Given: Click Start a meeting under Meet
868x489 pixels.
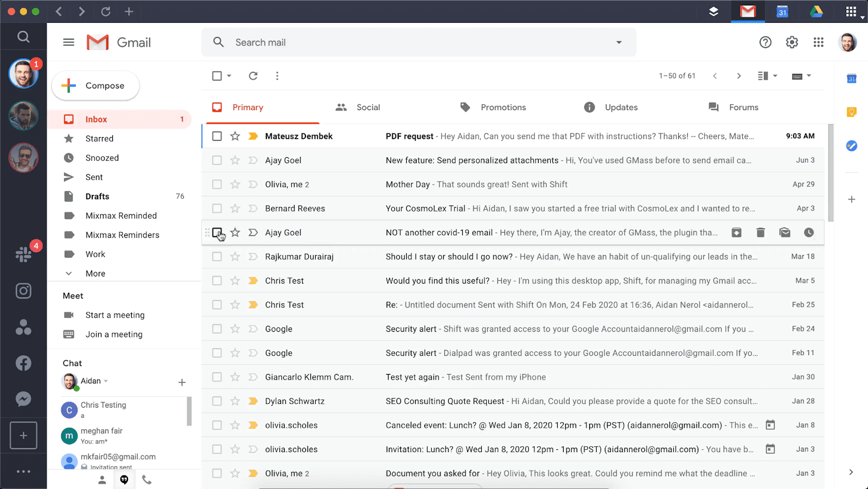Looking at the screenshot, I should point(114,314).
